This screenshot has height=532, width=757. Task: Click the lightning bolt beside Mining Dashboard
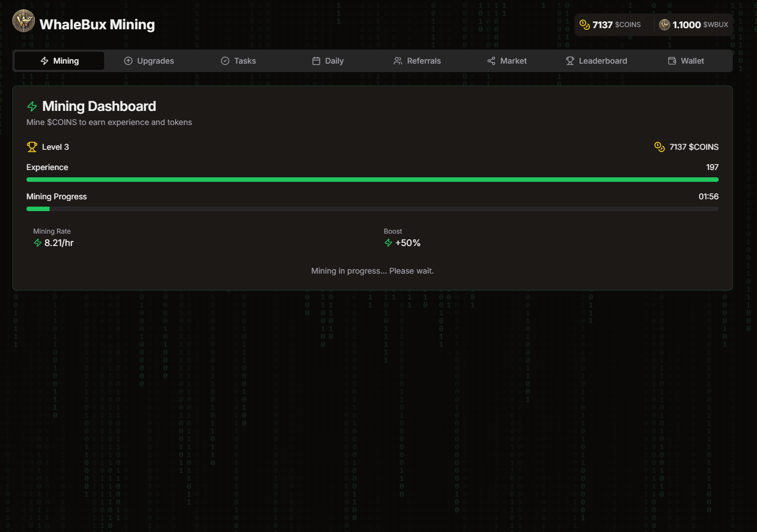click(32, 106)
